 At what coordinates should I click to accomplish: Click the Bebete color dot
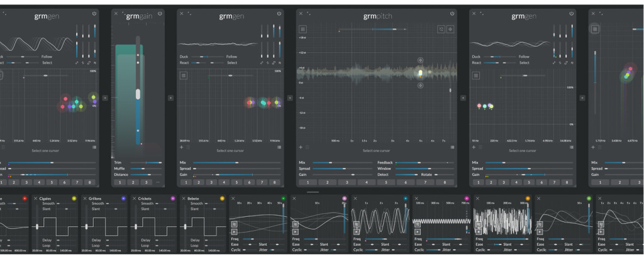(x=222, y=198)
